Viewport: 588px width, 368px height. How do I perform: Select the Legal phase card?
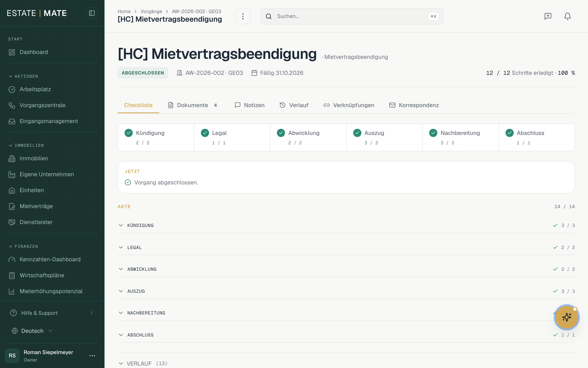click(x=232, y=138)
